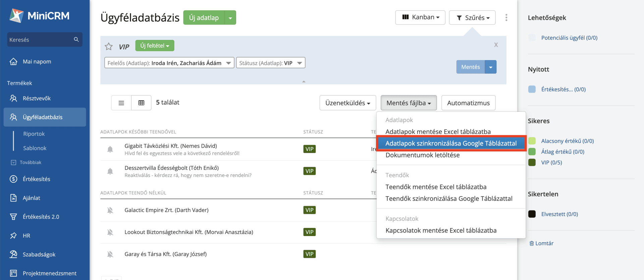Click the Értékesítés 2.0 funnel icon
This screenshot has height=280, width=644.
click(x=13, y=217)
